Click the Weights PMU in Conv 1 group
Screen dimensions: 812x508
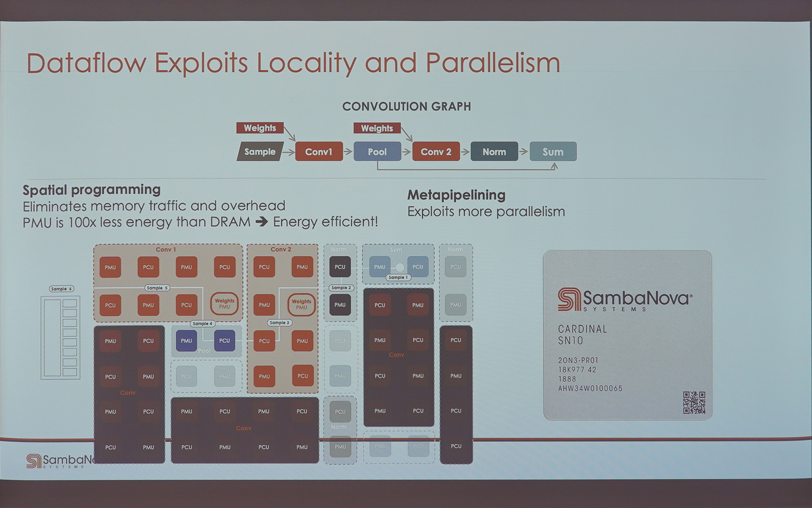224,304
